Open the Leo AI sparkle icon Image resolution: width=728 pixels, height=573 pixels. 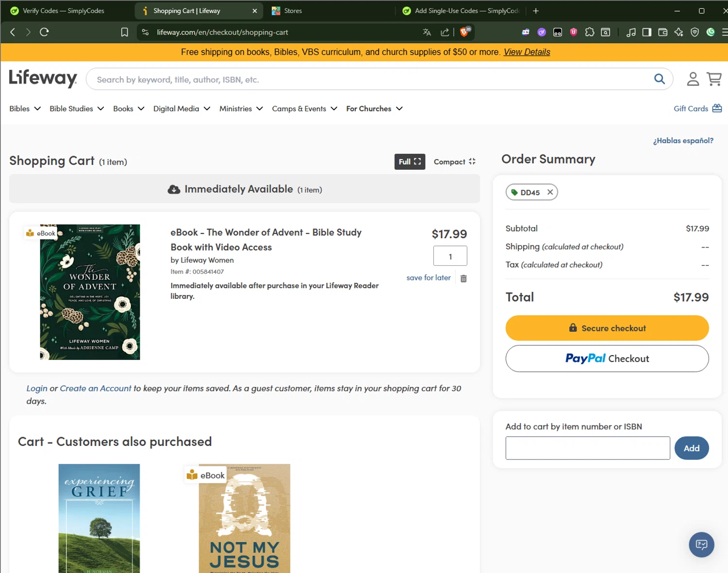[x=678, y=32]
